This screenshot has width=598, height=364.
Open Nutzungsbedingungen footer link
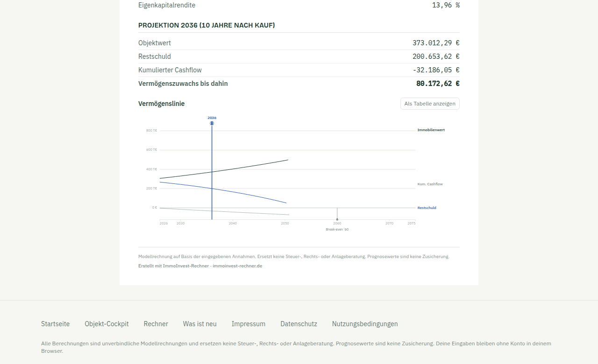[x=365, y=324]
